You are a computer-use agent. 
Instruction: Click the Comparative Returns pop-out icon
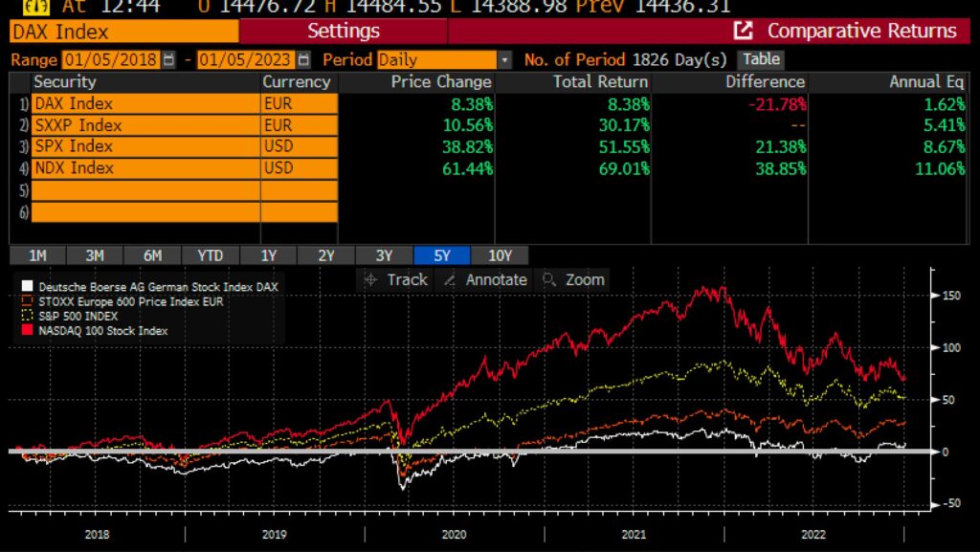point(743,30)
